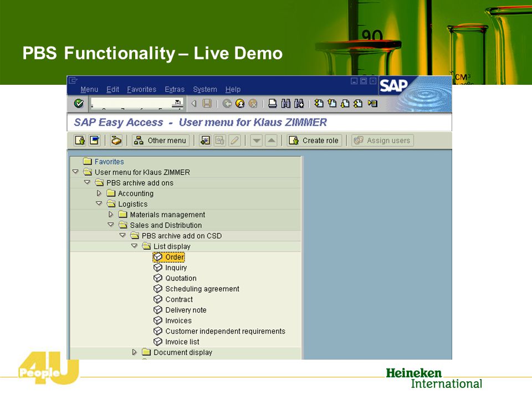Viewport: 532px width, 399px height.
Task: Collapse PBS archive add on CSD folder
Action: coord(122,235)
